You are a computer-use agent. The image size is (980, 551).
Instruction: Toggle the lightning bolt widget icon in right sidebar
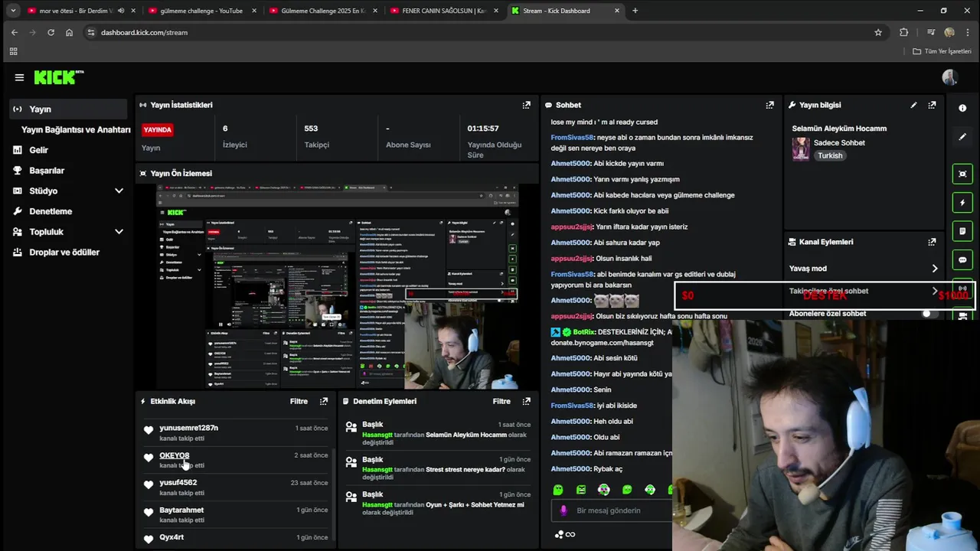(962, 203)
